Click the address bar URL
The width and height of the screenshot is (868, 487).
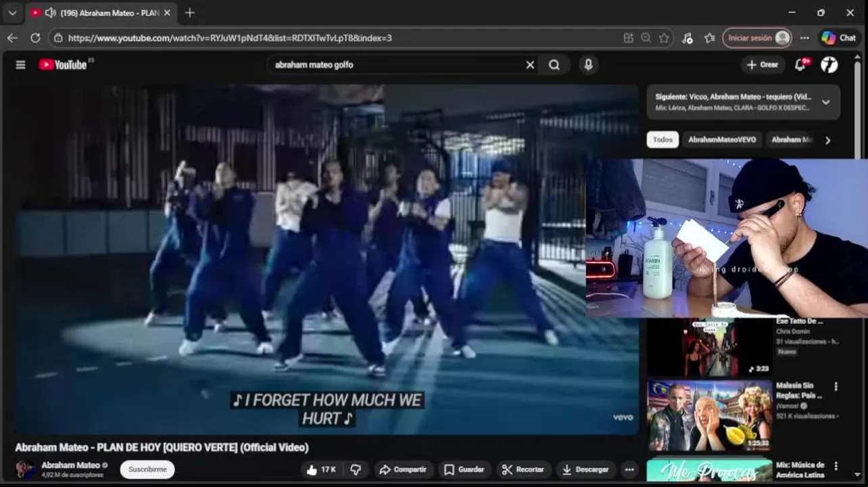tap(230, 38)
